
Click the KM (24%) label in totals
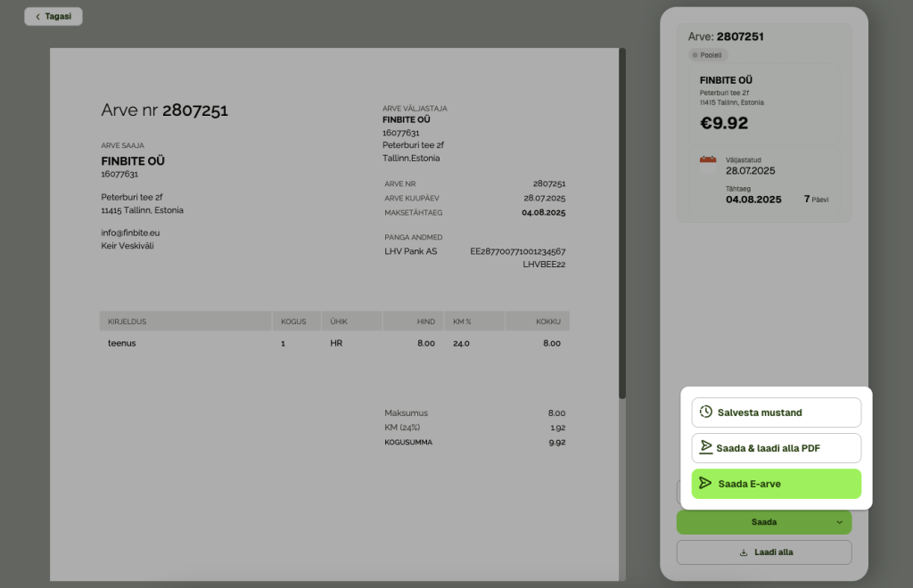coord(402,428)
